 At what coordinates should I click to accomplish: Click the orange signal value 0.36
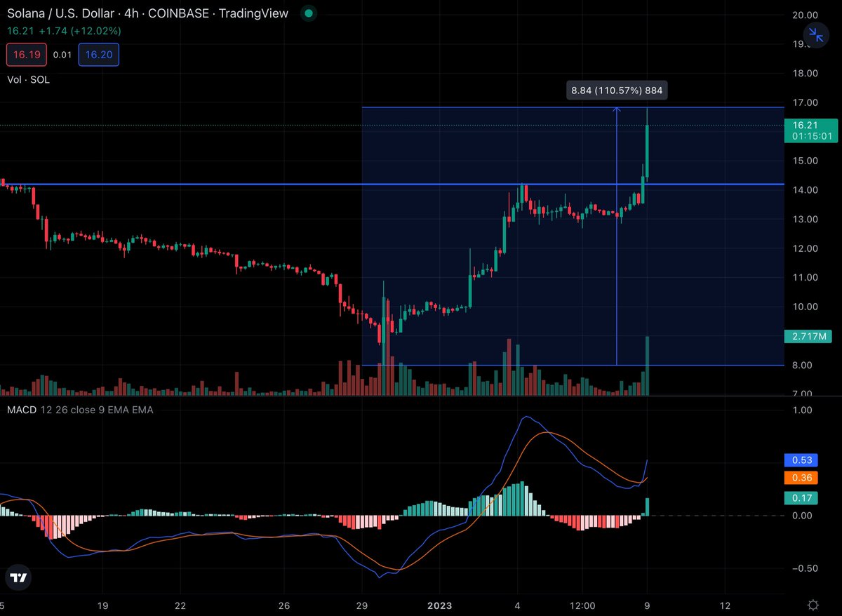click(800, 478)
